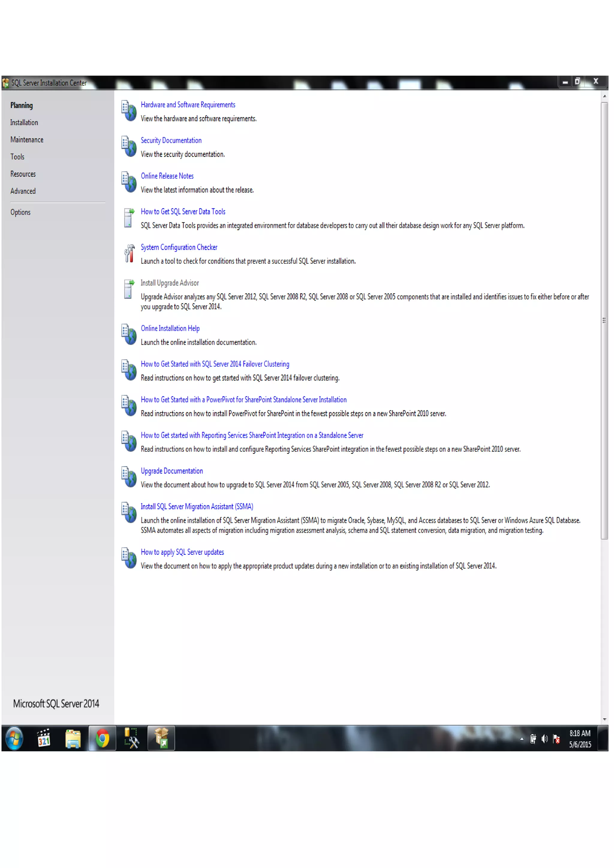Click Install SQL Server Migration Assistant link

coord(197,507)
